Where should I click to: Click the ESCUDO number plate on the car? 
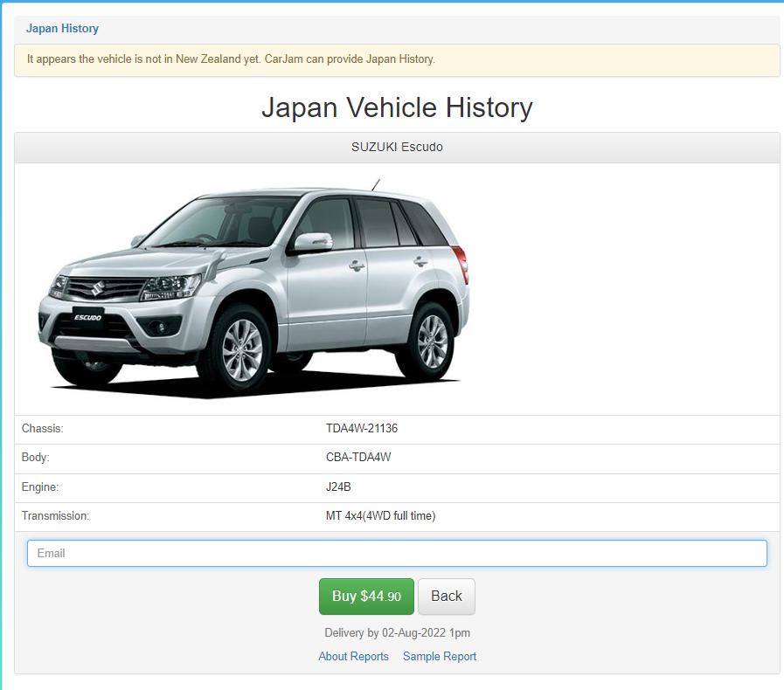87,317
